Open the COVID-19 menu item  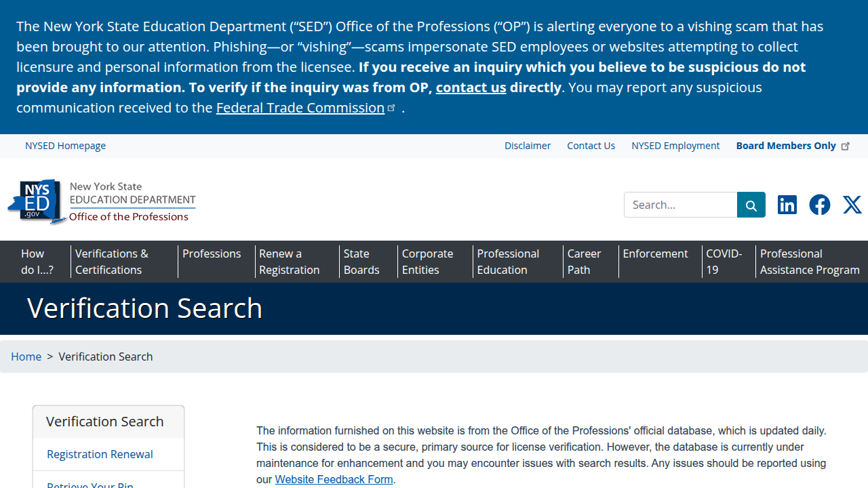pos(724,262)
